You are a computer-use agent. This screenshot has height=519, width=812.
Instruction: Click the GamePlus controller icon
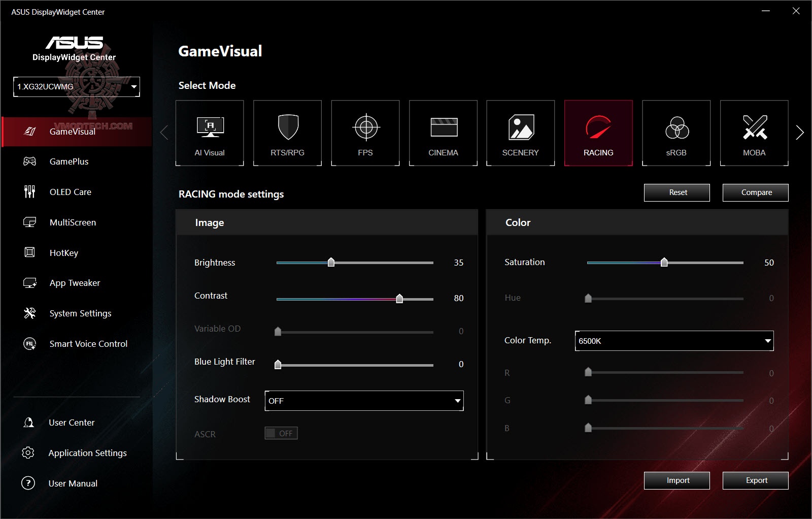point(30,161)
